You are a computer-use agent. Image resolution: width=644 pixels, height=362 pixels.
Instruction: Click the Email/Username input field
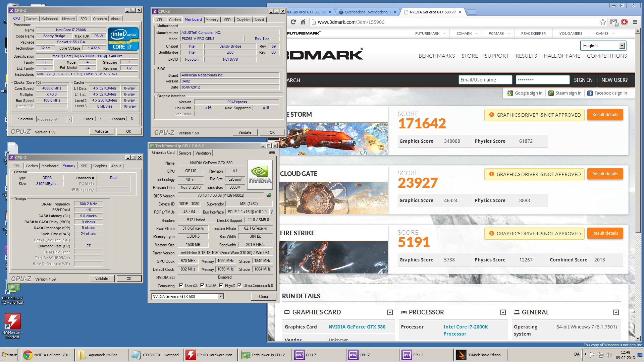point(485,80)
